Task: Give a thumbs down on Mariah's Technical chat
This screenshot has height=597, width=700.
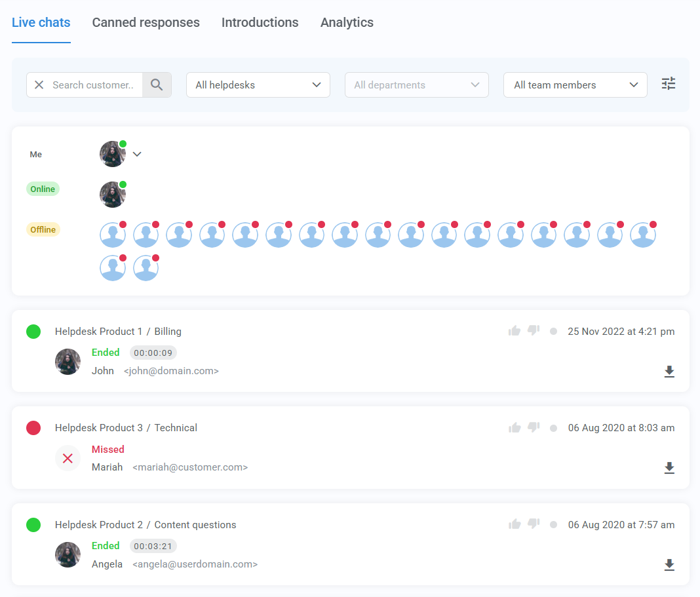Action: [533, 427]
